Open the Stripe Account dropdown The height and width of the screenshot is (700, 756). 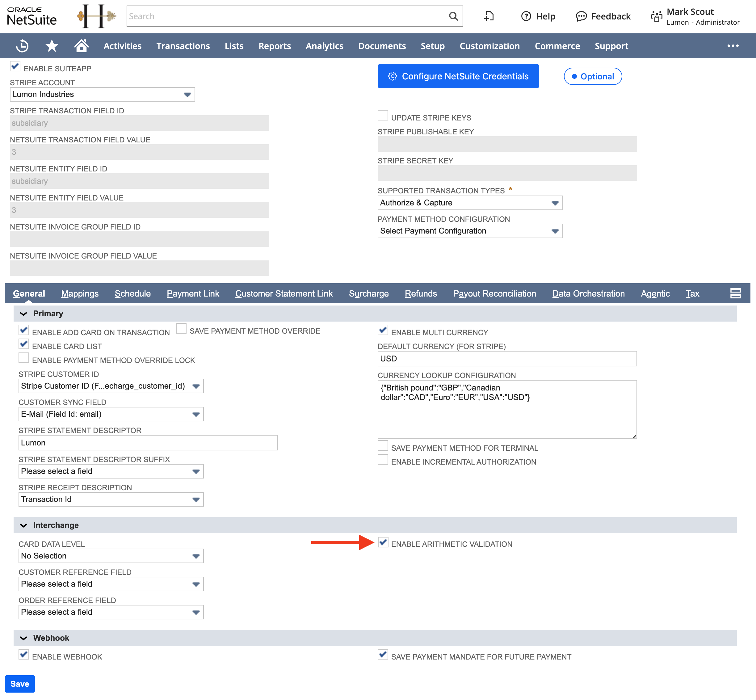point(102,94)
